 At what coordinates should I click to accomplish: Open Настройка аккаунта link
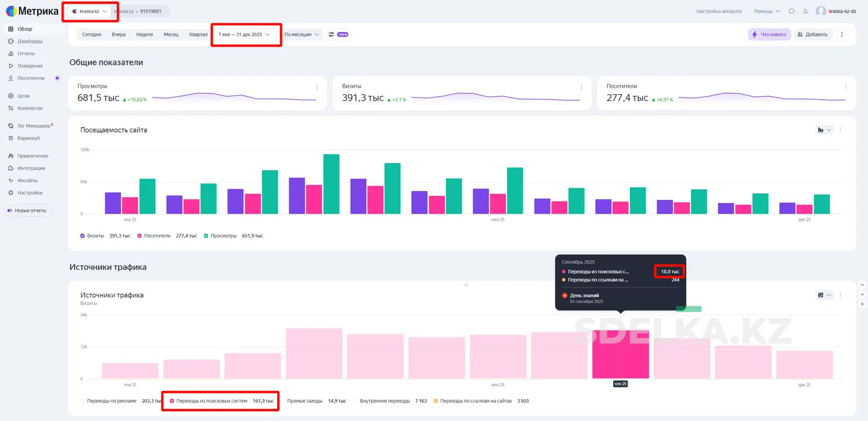718,11
